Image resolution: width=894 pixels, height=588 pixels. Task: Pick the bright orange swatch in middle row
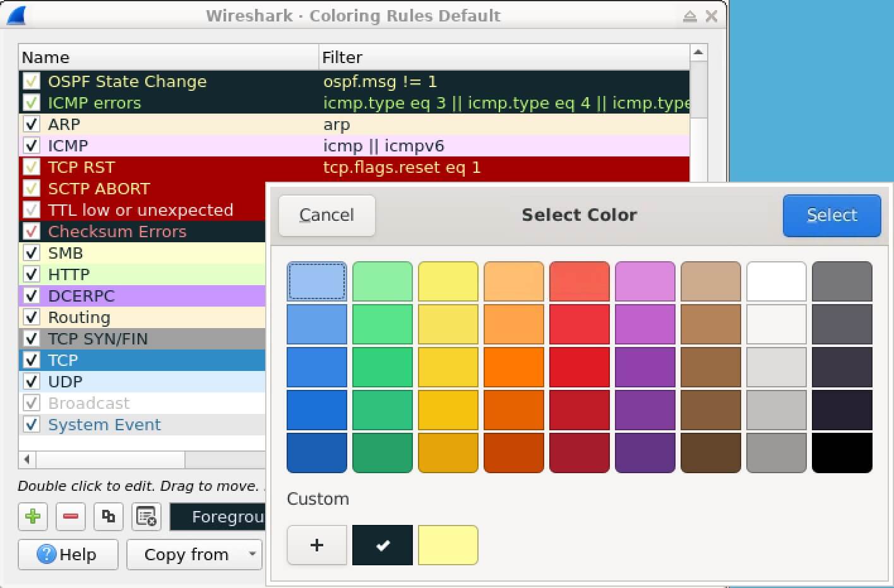[x=514, y=367]
